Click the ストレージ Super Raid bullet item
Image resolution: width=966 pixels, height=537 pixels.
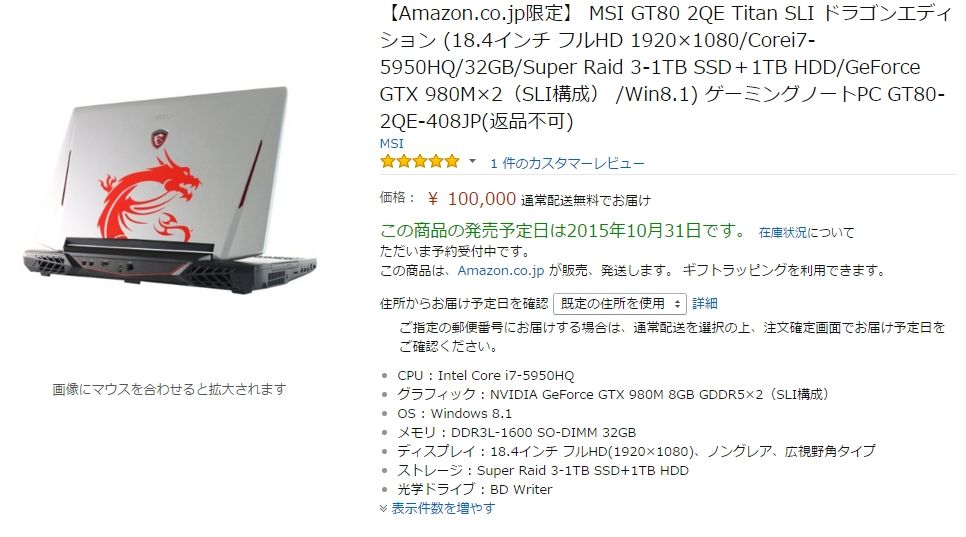543,470
